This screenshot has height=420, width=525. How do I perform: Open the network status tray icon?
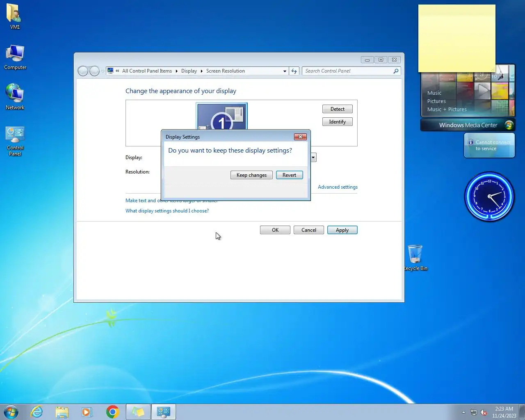pos(474,412)
